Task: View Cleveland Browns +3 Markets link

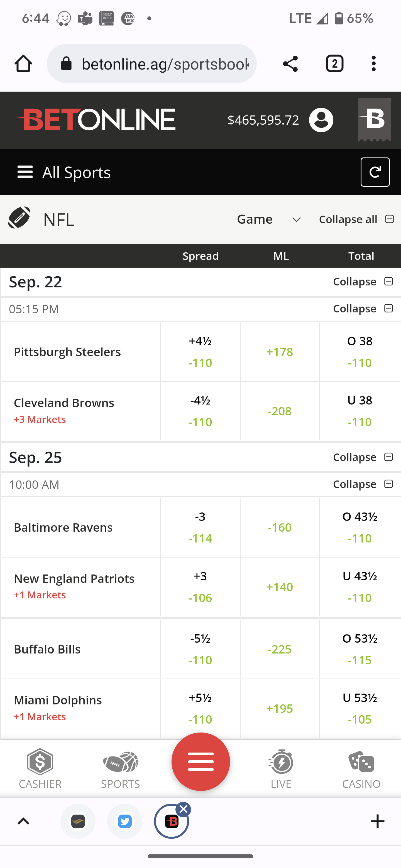Action: (x=40, y=420)
